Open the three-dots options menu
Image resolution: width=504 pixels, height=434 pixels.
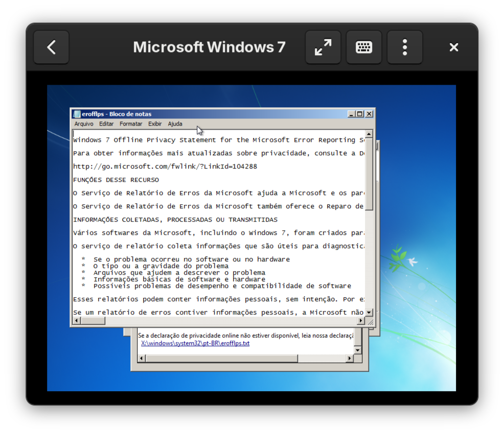click(x=405, y=47)
